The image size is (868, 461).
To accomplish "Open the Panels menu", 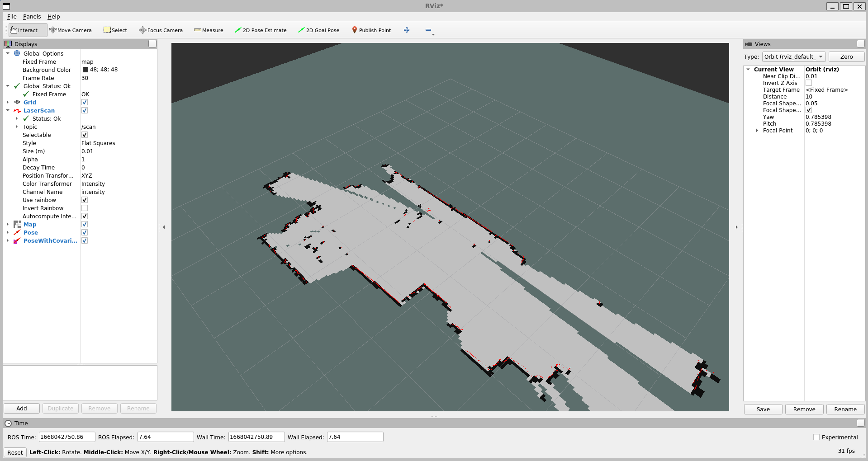I will (x=32, y=17).
